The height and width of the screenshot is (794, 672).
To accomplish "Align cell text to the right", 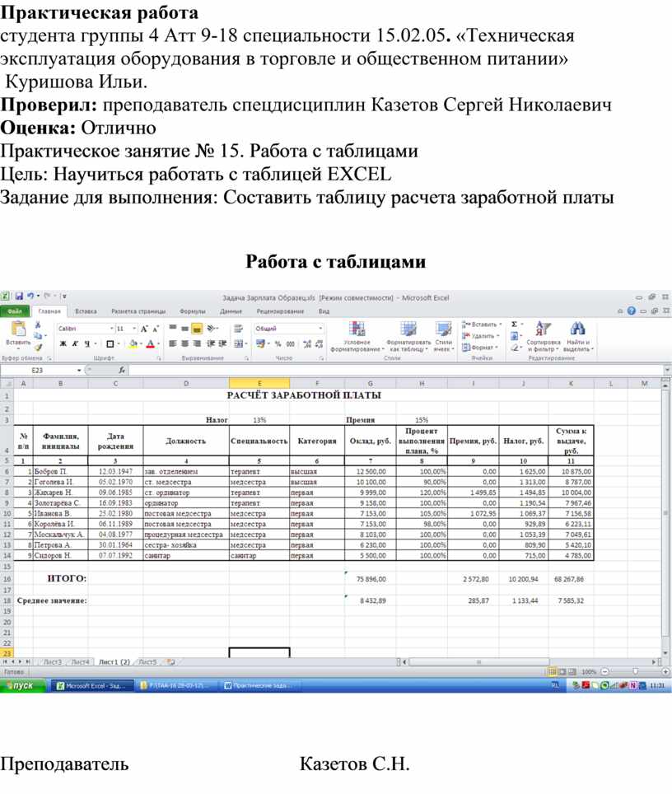I will point(197,343).
